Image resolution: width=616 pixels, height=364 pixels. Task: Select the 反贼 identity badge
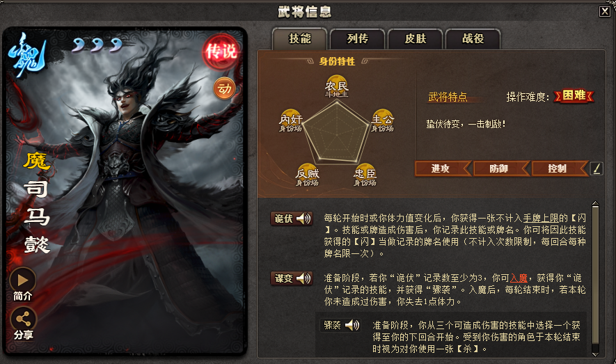307,175
